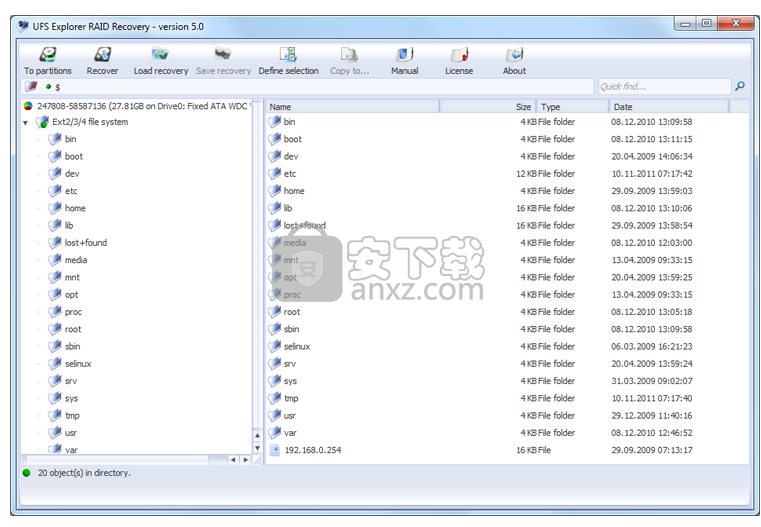Expand the etc node in tree

[x=38, y=191]
